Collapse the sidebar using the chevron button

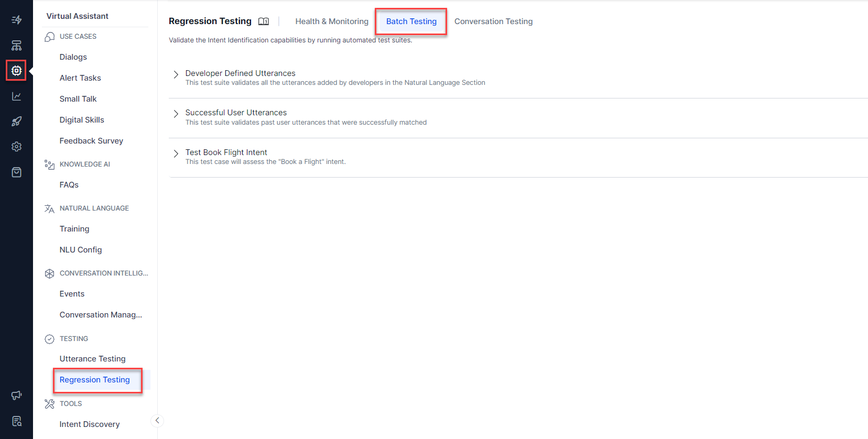157,421
